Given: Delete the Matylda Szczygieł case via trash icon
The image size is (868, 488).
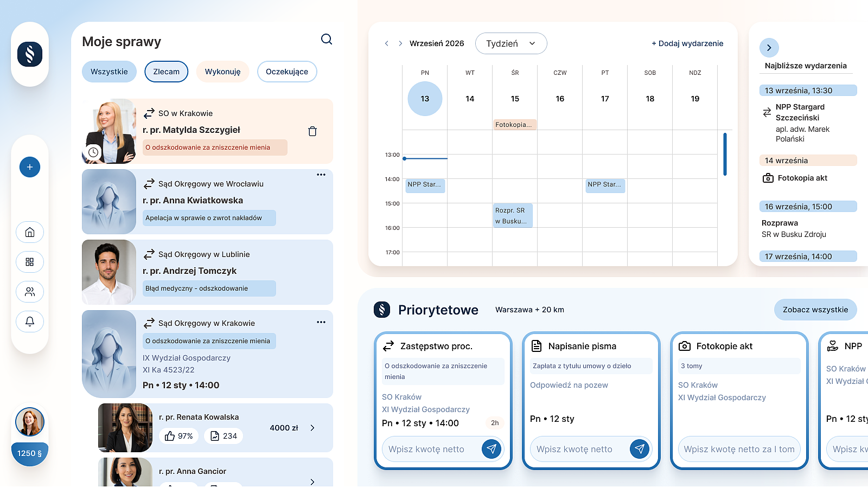Looking at the screenshot, I should pos(312,131).
